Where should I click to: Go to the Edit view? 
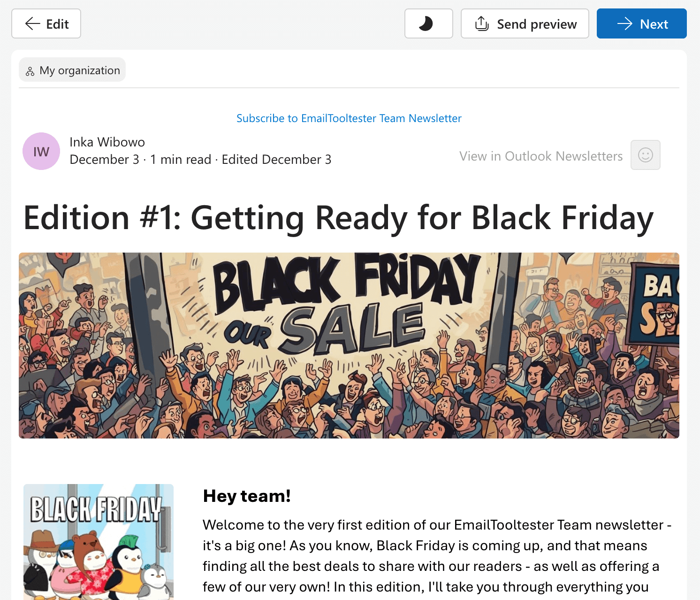coord(46,23)
